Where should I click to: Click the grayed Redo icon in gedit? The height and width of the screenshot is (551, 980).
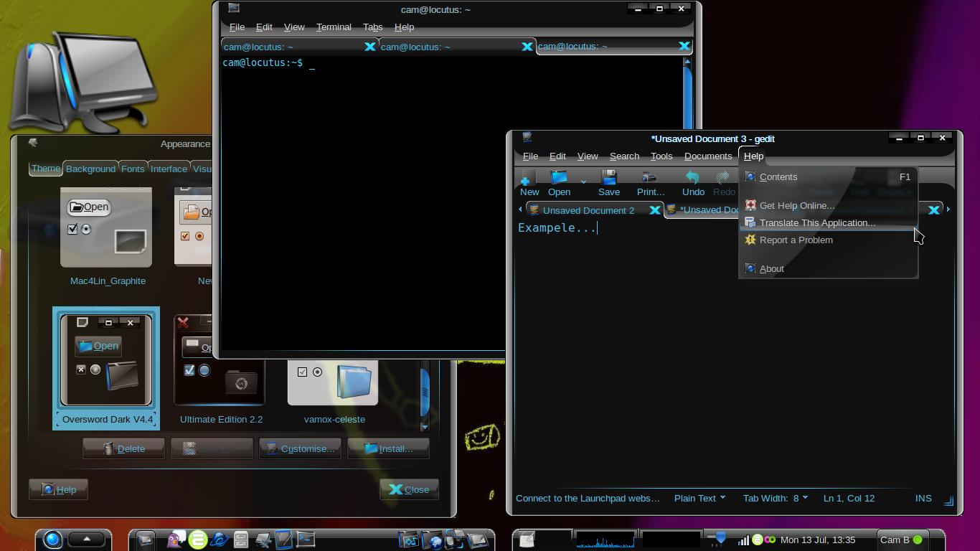tap(723, 177)
